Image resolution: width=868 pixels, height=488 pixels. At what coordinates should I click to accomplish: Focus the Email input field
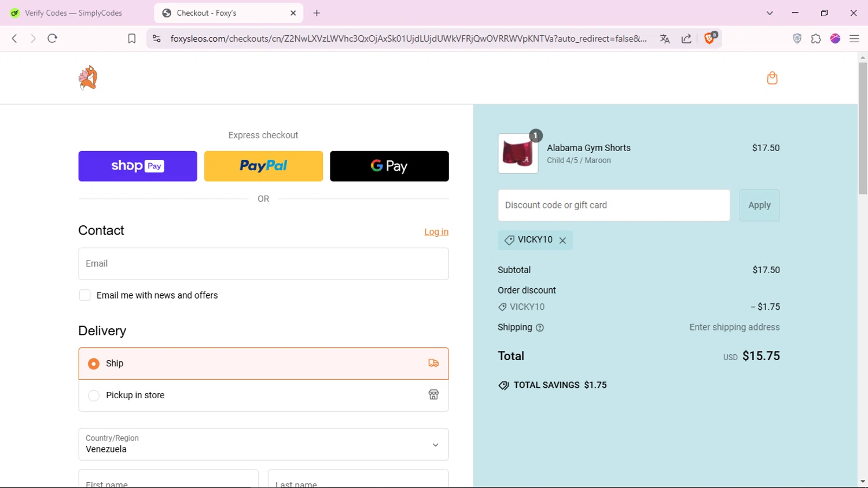tap(263, 264)
